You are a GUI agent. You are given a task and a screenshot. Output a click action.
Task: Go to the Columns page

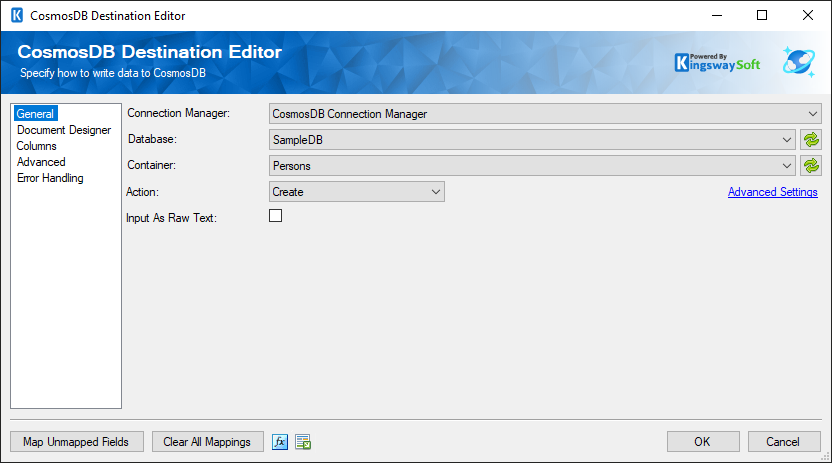point(37,146)
